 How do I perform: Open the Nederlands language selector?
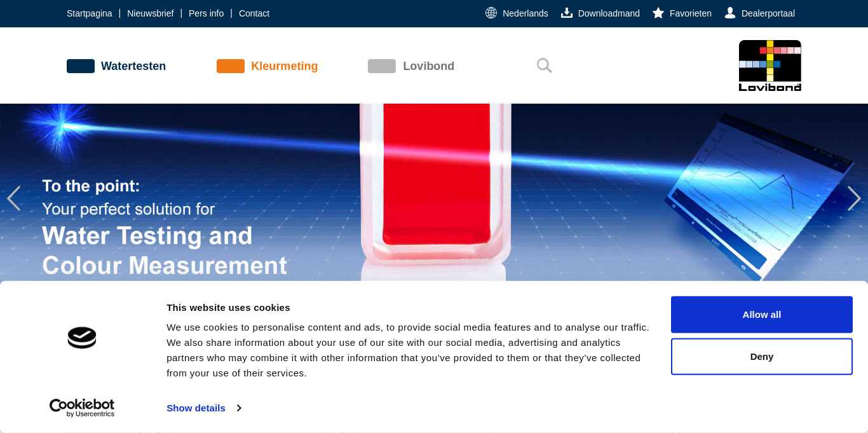click(x=525, y=13)
